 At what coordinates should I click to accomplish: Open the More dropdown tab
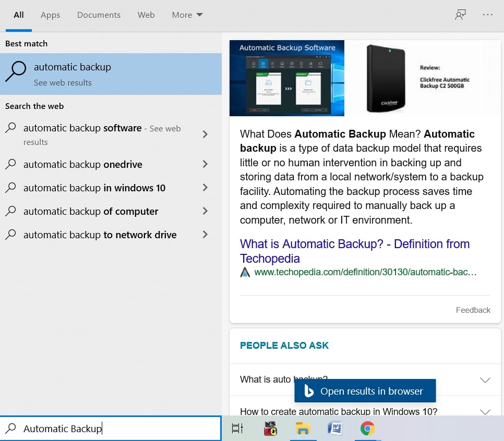187,15
